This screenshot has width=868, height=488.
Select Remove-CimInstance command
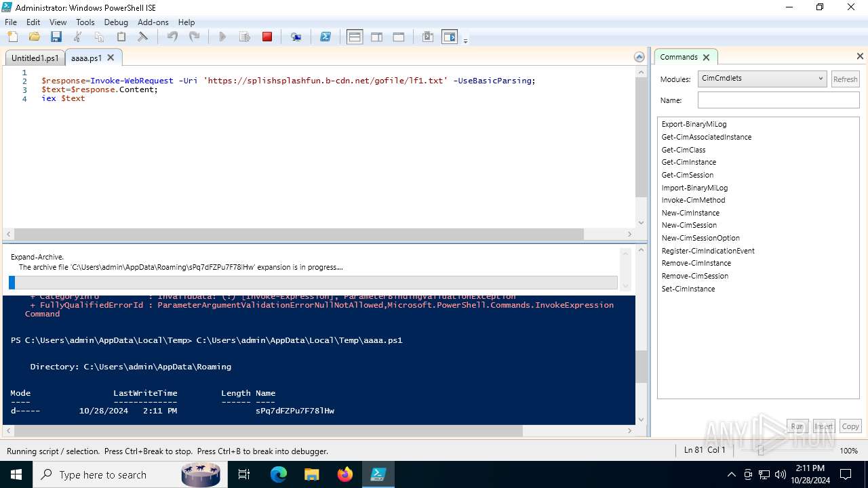click(696, 263)
